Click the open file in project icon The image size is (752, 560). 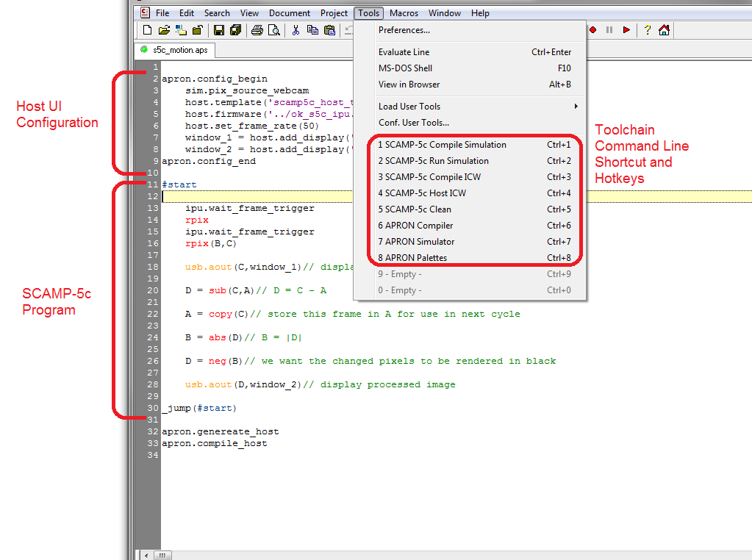[181, 30]
